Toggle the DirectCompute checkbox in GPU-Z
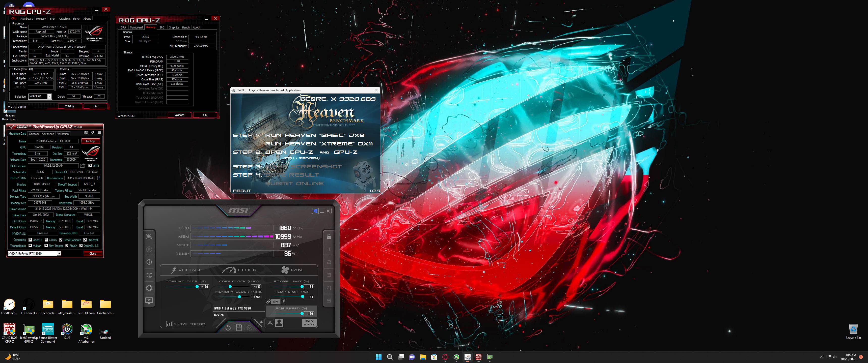 [61, 240]
